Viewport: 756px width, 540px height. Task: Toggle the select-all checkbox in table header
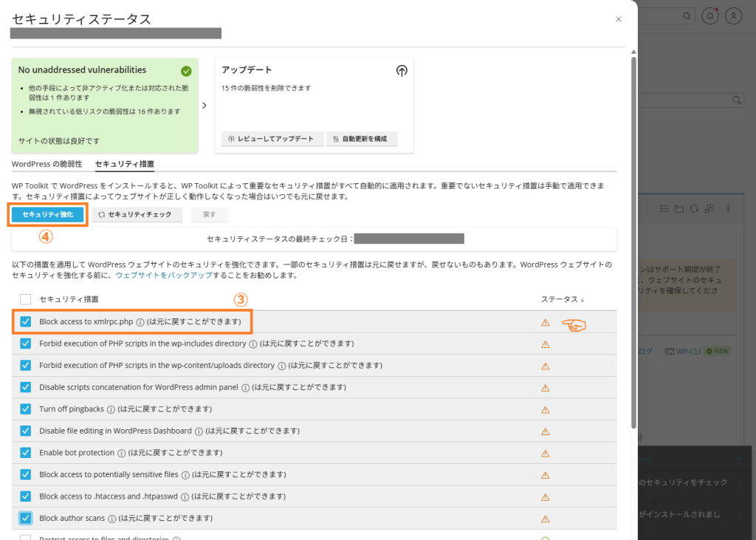tap(26, 299)
